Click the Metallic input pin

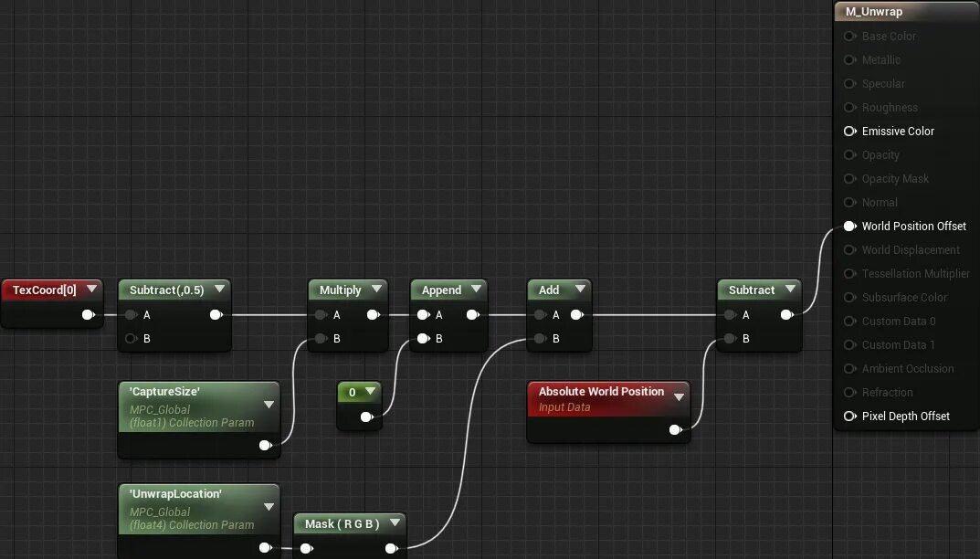pyautogui.click(x=850, y=60)
